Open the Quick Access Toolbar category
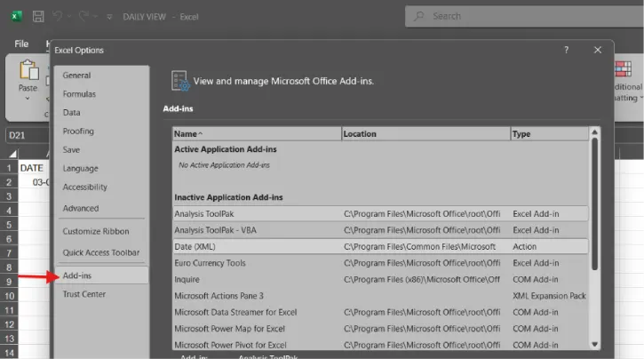Image resolution: width=644 pixels, height=359 pixels. [x=101, y=252]
